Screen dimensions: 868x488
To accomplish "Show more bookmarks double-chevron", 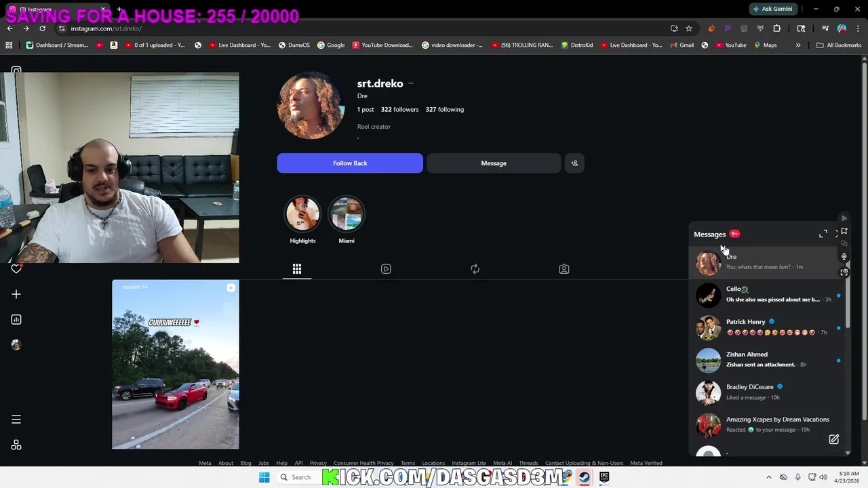I will [x=798, y=45].
